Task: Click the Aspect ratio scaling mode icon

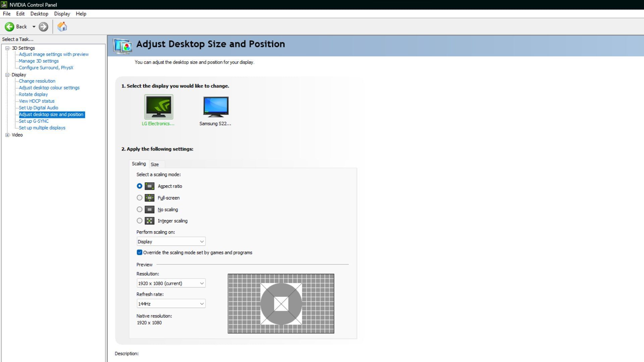Action: tap(149, 186)
